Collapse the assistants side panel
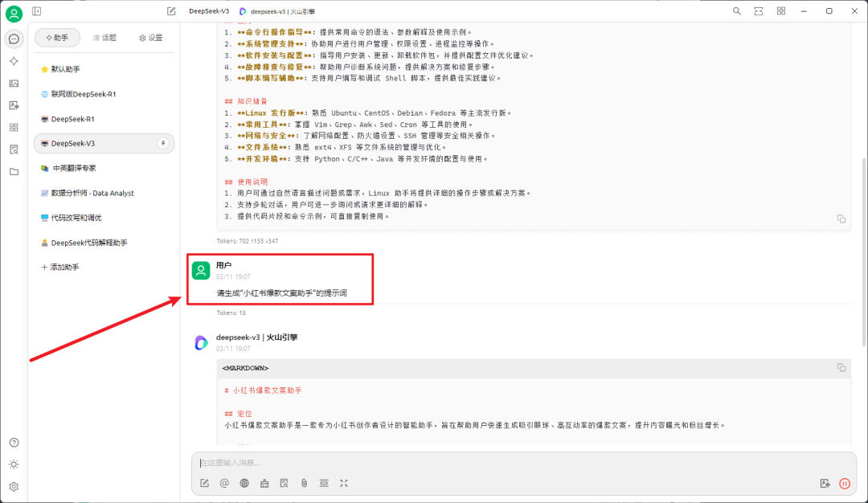The height and width of the screenshot is (503, 868). pyautogui.click(x=36, y=11)
